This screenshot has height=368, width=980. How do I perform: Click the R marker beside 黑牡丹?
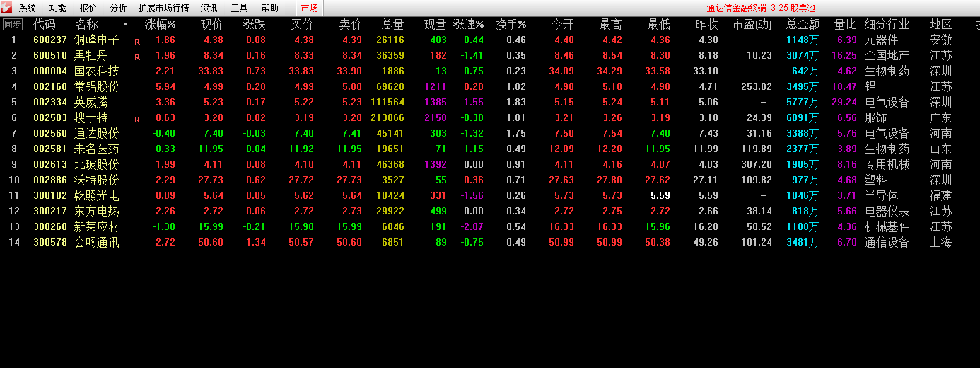(x=137, y=57)
